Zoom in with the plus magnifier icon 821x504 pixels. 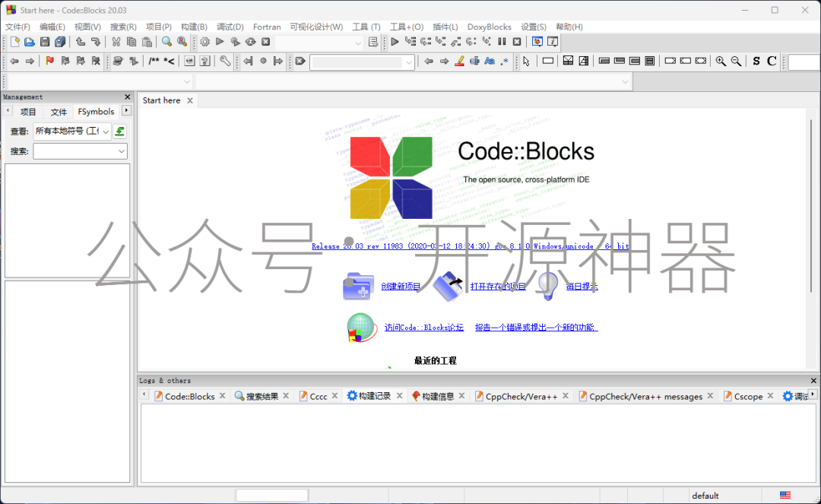(x=721, y=62)
